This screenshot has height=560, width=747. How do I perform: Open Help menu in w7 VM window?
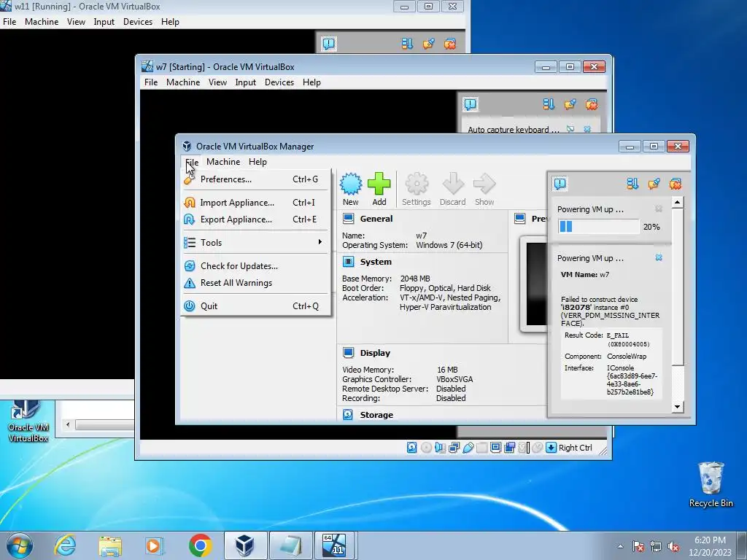coord(311,82)
